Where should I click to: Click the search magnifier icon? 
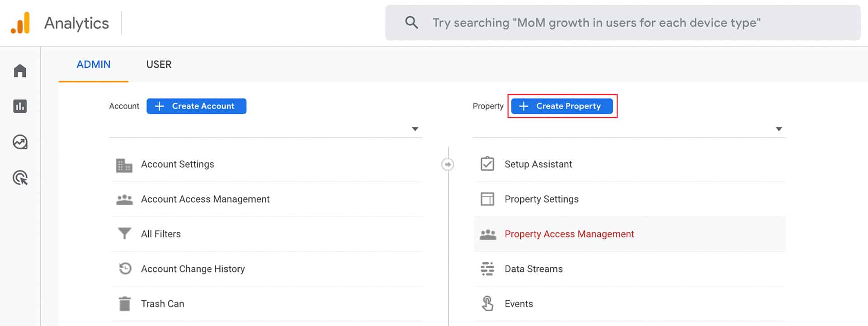411,22
